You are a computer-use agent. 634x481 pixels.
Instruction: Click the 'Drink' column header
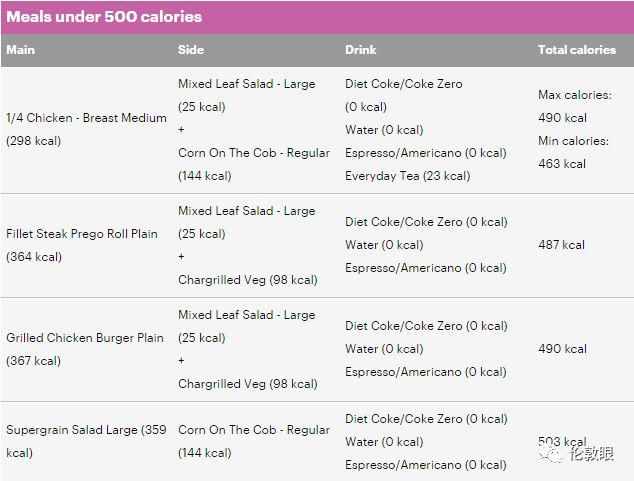361,50
